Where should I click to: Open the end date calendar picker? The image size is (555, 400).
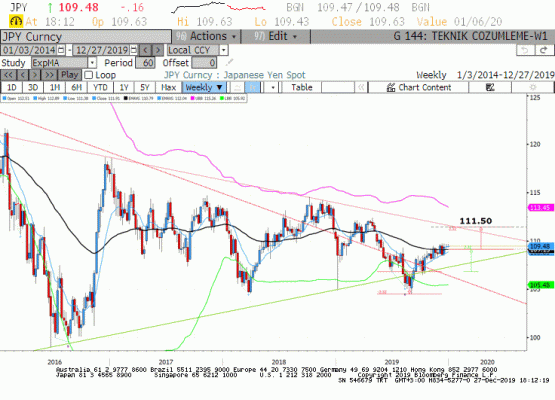point(133,50)
